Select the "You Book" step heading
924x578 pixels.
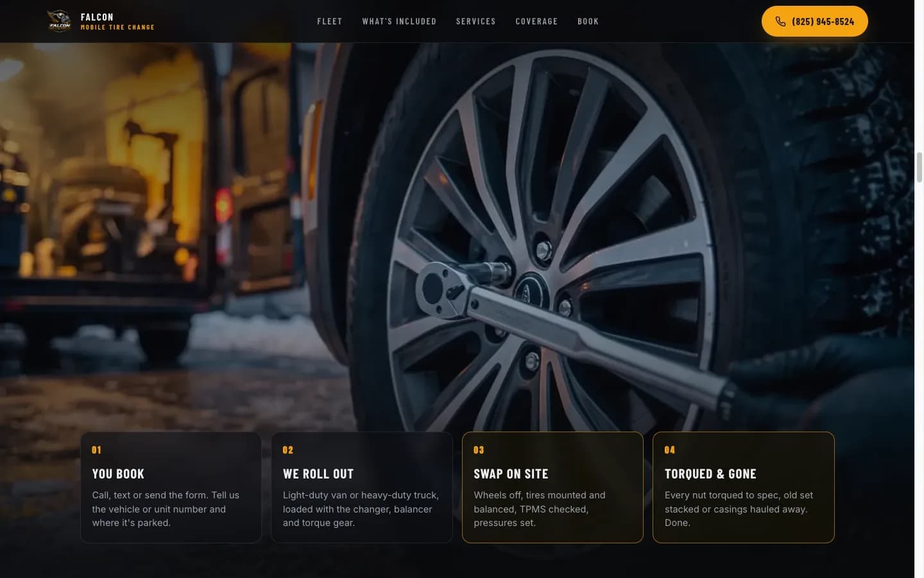tap(118, 474)
